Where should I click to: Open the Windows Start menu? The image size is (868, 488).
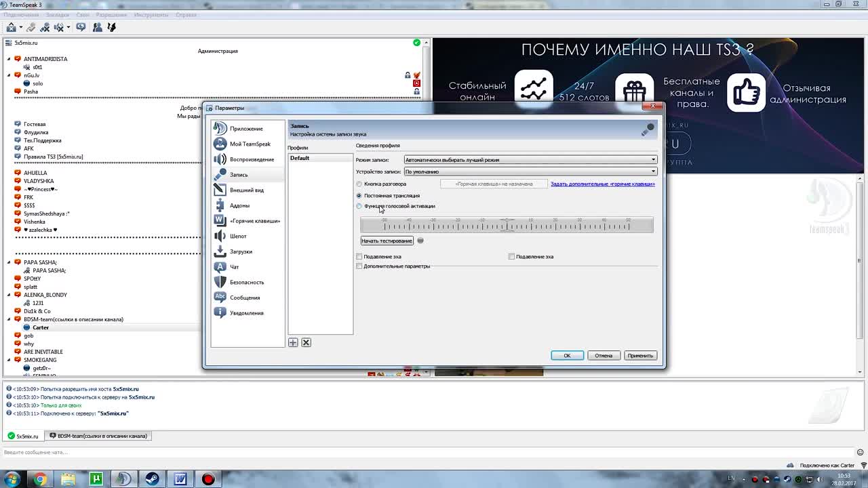[12, 479]
